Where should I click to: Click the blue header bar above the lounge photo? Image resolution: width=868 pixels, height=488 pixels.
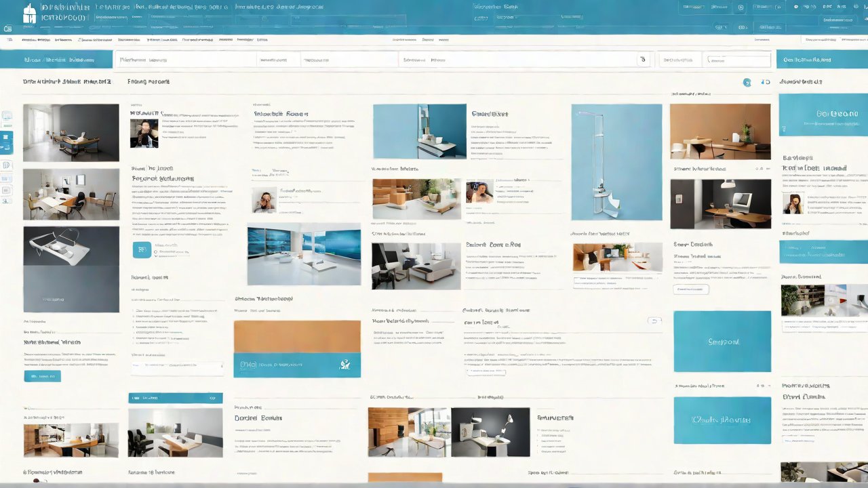[x=176, y=399]
